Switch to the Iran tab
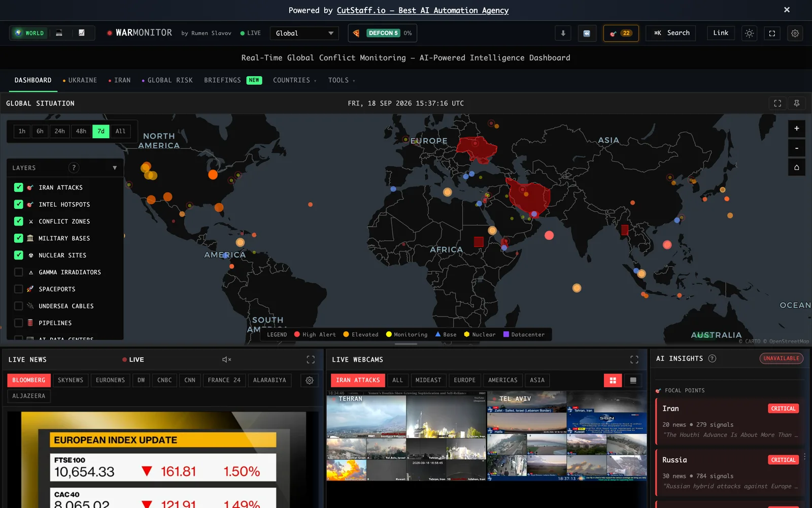The height and width of the screenshot is (508, 812). point(119,80)
